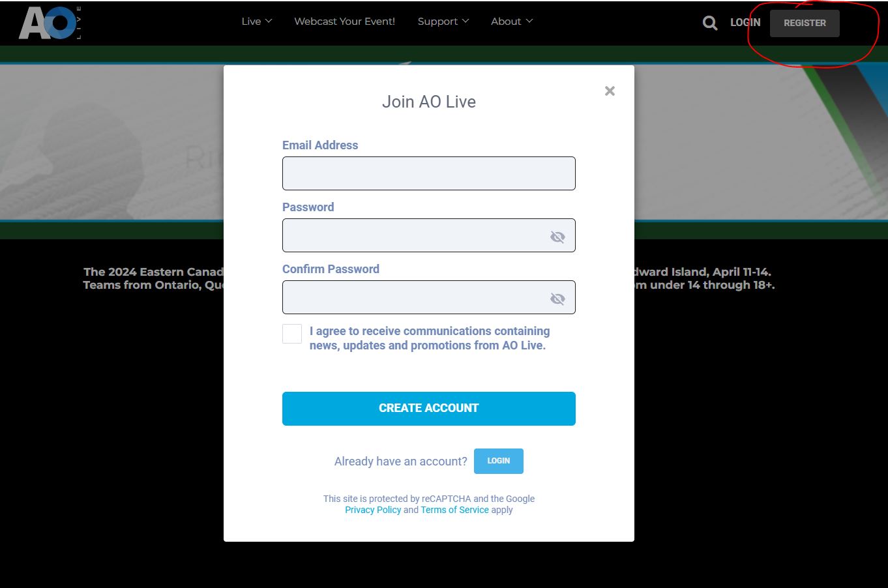888x588 pixels.
Task: Check the agree to receive communications box
Action: (292, 334)
